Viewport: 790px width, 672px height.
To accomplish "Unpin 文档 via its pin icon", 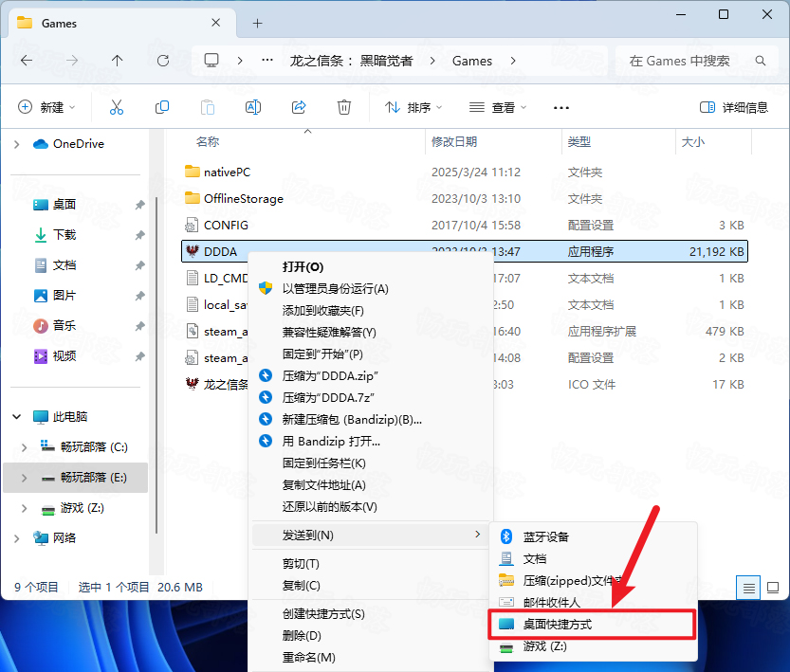I will [x=139, y=265].
